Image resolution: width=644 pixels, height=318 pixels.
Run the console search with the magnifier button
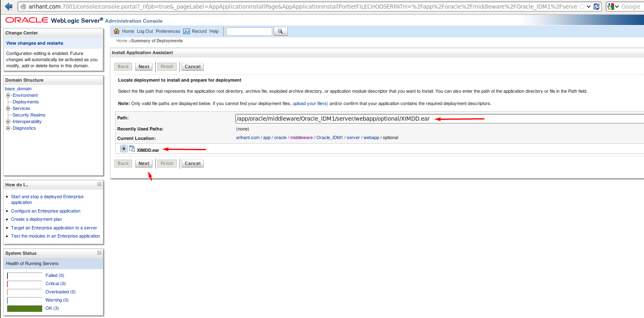point(280,31)
